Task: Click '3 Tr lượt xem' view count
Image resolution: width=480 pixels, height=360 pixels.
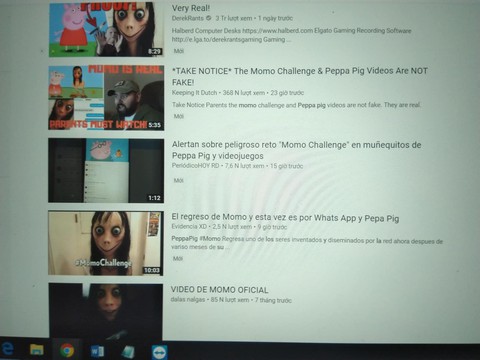Action: click(234, 18)
